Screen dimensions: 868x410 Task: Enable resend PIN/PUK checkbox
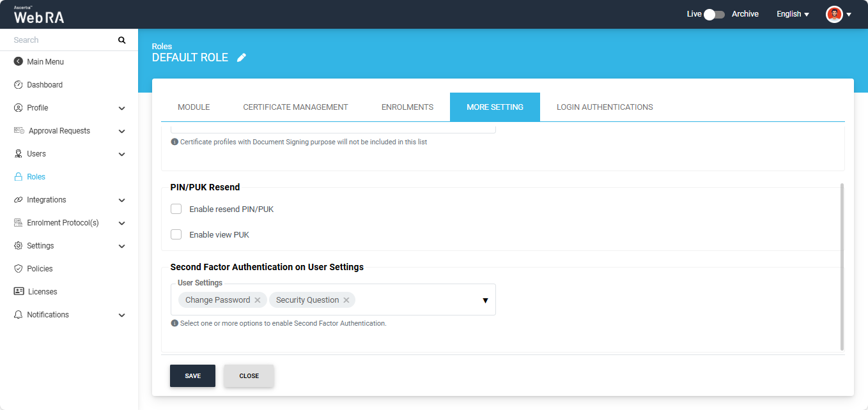tap(176, 209)
